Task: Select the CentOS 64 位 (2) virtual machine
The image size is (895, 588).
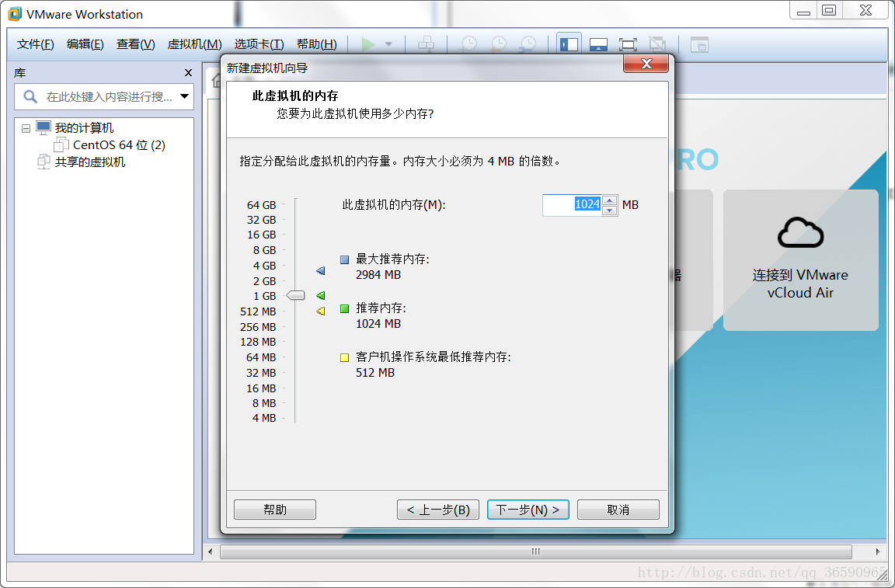Action: 120,145
